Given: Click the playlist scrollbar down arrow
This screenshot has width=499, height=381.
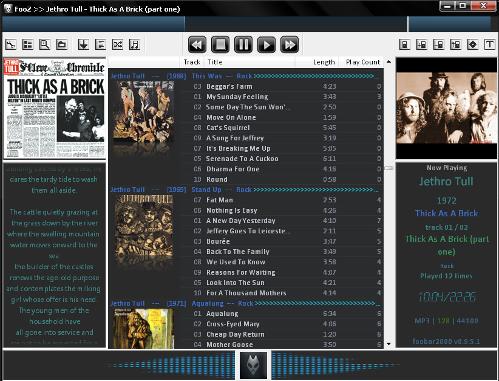Looking at the screenshot, I should (x=389, y=344).
